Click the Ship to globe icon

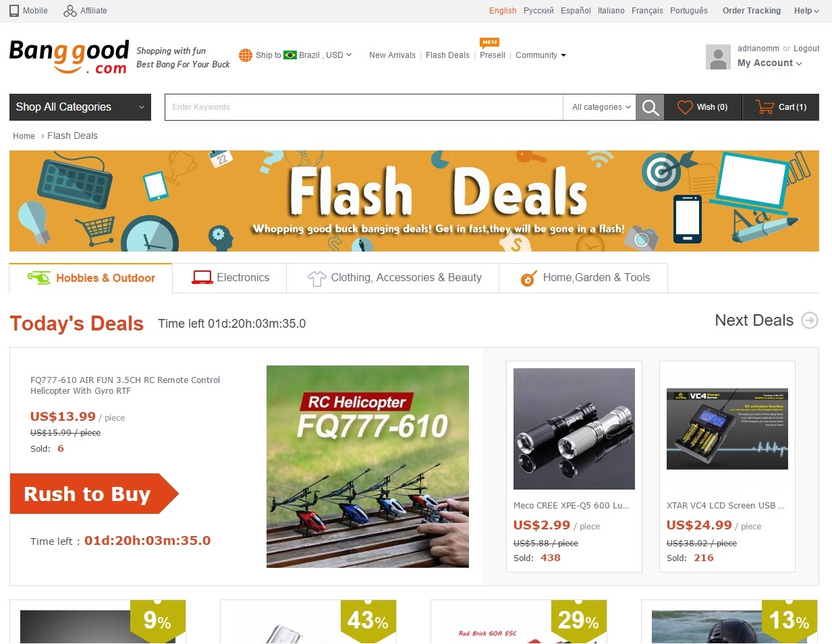point(246,55)
